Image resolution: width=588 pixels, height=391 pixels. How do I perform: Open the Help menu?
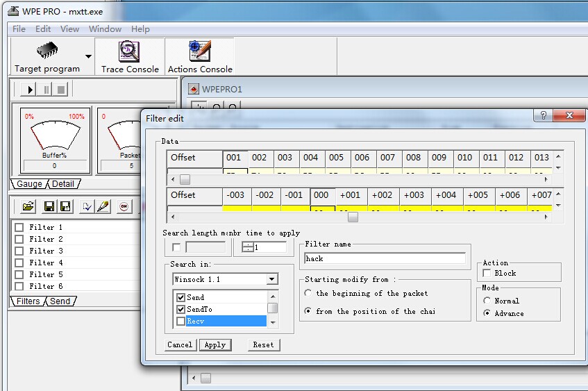140,29
